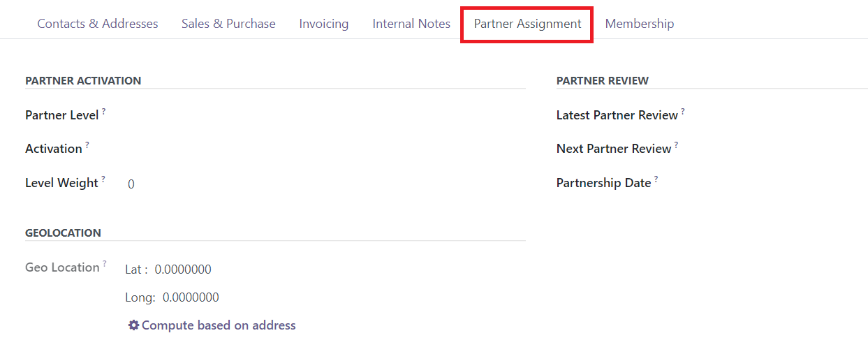868x347 pixels.
Task: Click the Geo Location help question mark
Action: 105,263
